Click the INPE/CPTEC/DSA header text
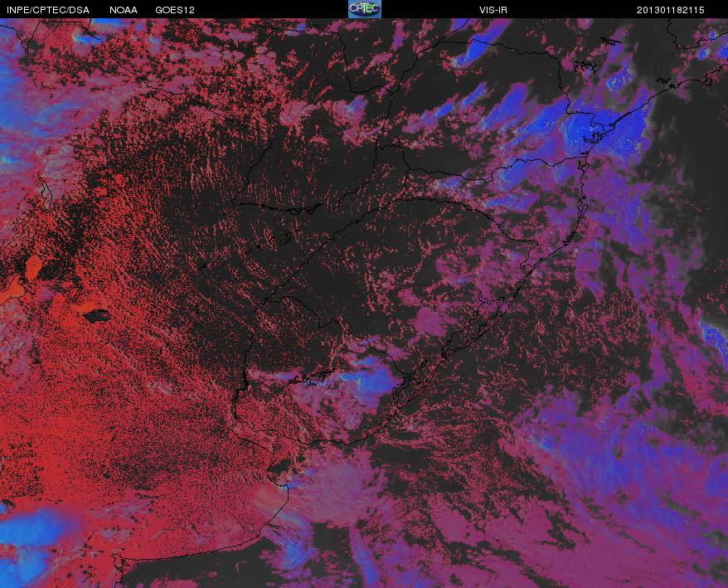The image size is (728, 588). [48, 10]
